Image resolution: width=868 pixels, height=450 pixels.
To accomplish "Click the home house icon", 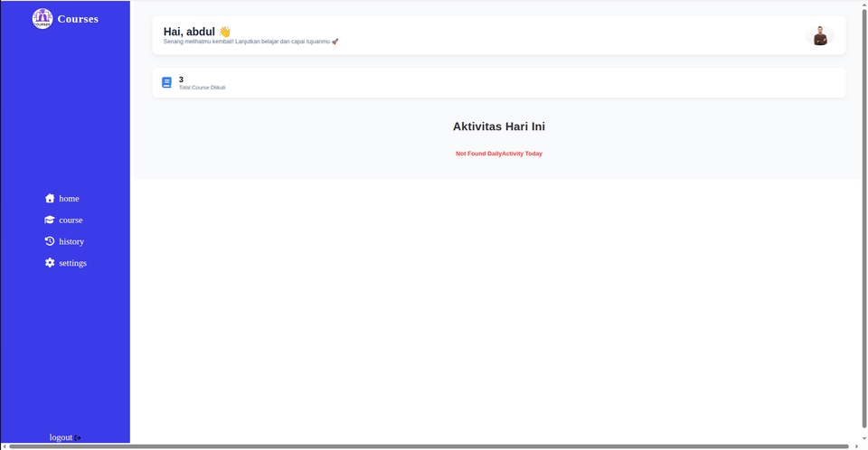I will tap(50, 198).
